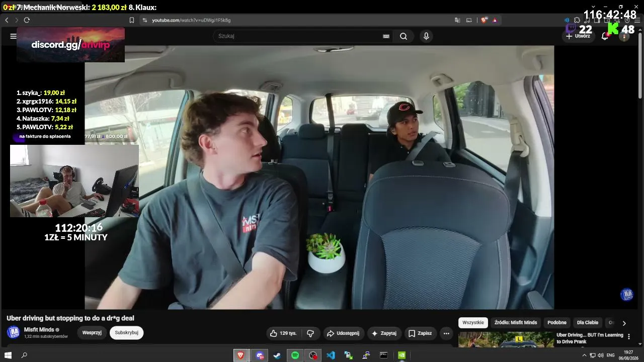Select the Podobne filter chip
The height and width of the screenshot is (362, 644).
click(557, 323)
